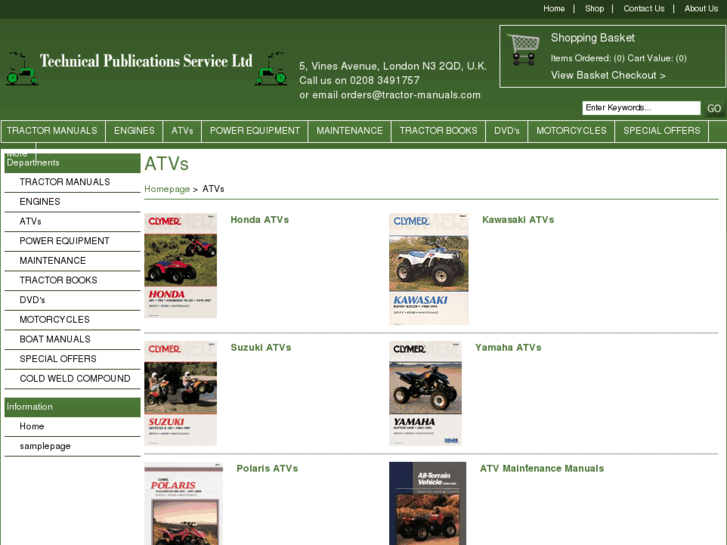Open ATV Maintenance Manuals category link

pyautogui.click(x=542, y=468)
